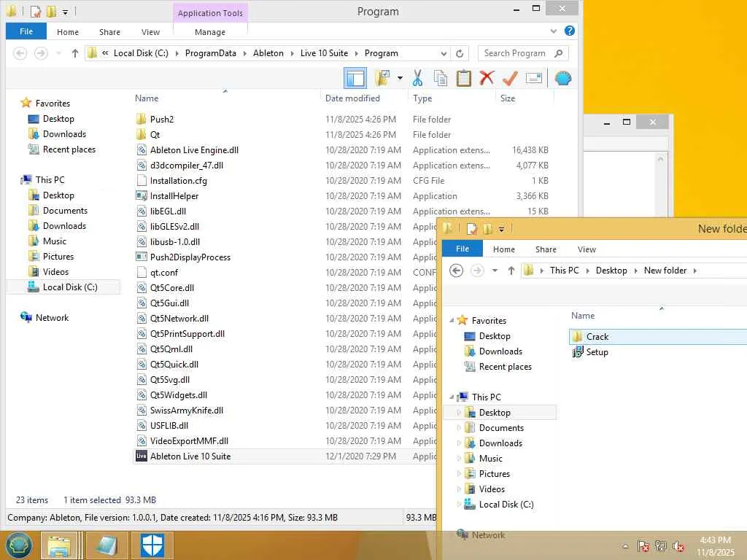747x560 pixels.
Task: Open the File tab in Program window
Action: (x=26, y=31)
